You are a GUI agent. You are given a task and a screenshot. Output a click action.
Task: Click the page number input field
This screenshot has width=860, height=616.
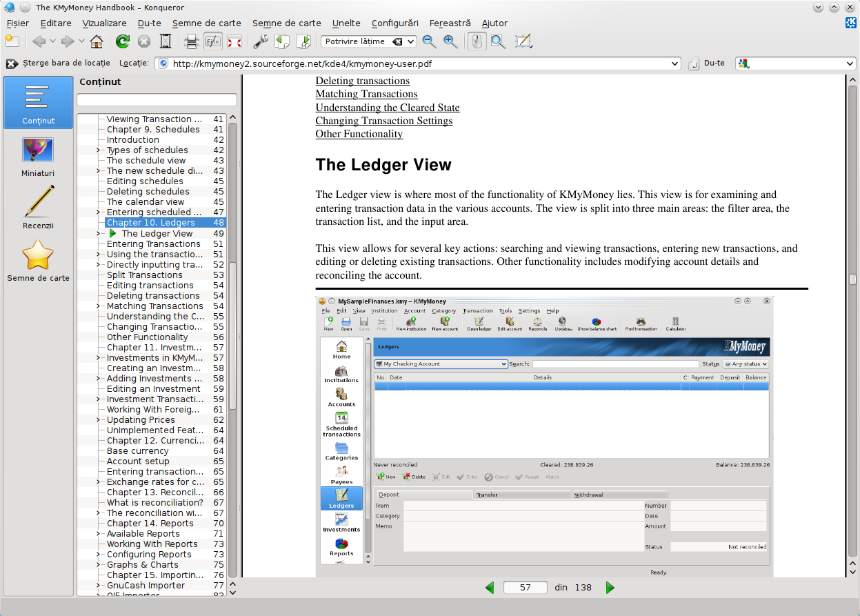point(526,588)
